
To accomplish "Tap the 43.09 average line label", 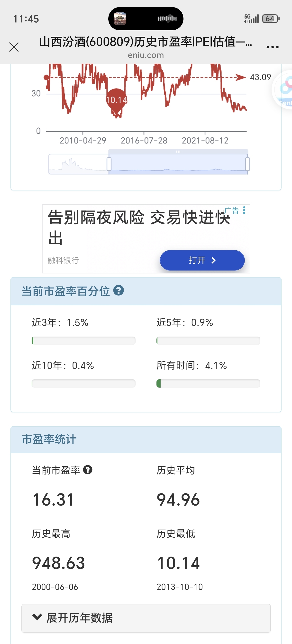I will (260, 77).
